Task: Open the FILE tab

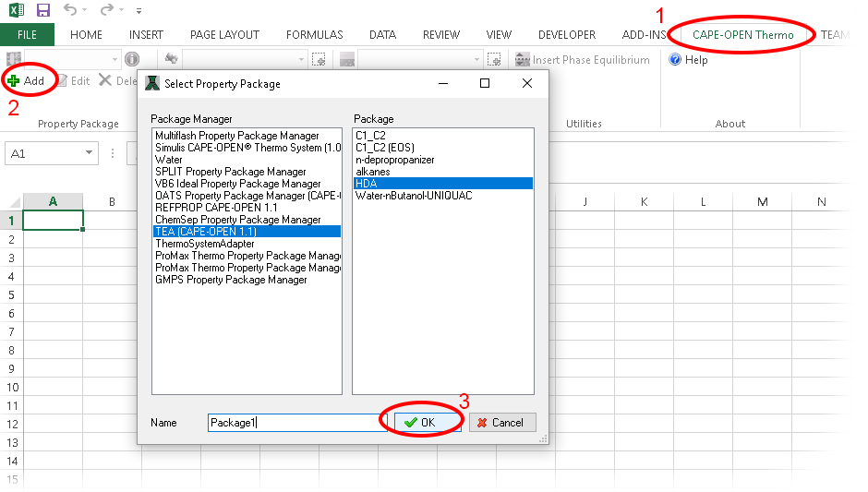Action: point(27,35)
